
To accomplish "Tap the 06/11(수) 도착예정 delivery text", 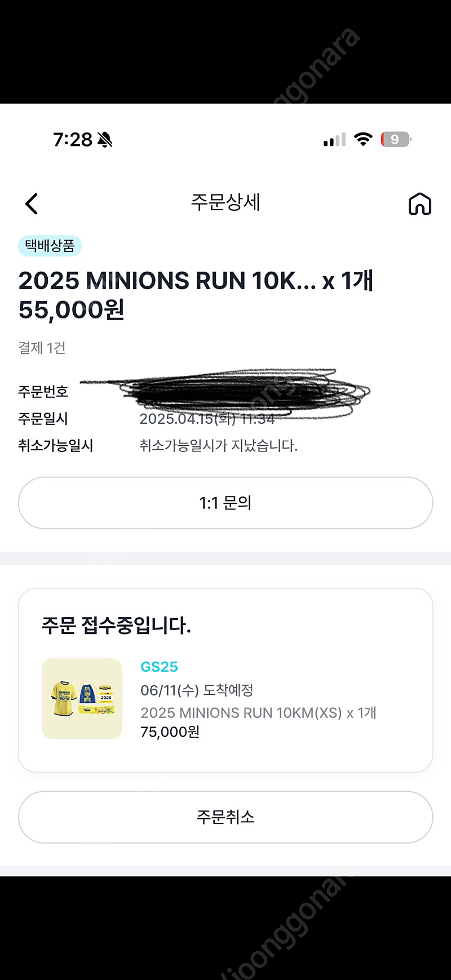I will 197,690.
